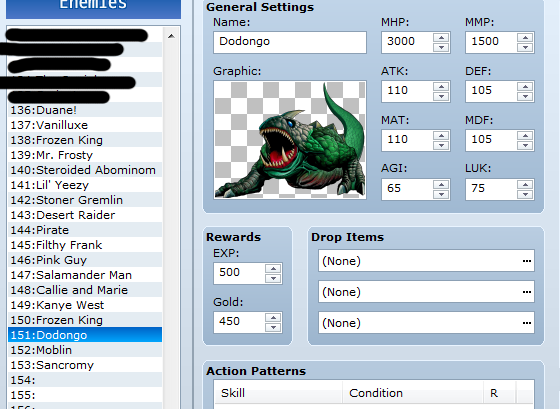Select the empty enemy slot 155

[x=85, y=395]
